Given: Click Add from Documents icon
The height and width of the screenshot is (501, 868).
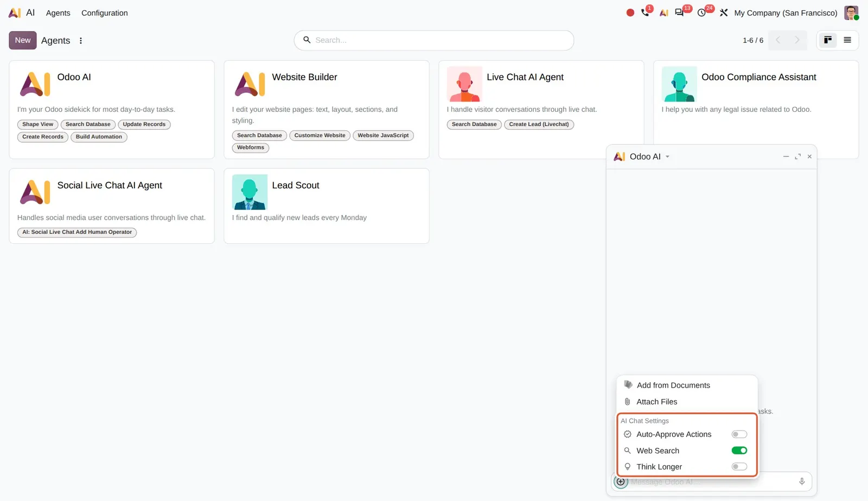Looking at the screenshot, I should (628, 385).
